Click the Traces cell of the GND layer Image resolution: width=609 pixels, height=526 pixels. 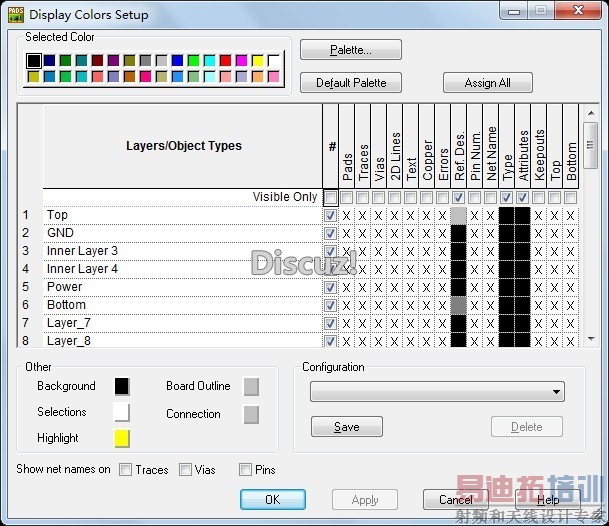tap(362, 233)
